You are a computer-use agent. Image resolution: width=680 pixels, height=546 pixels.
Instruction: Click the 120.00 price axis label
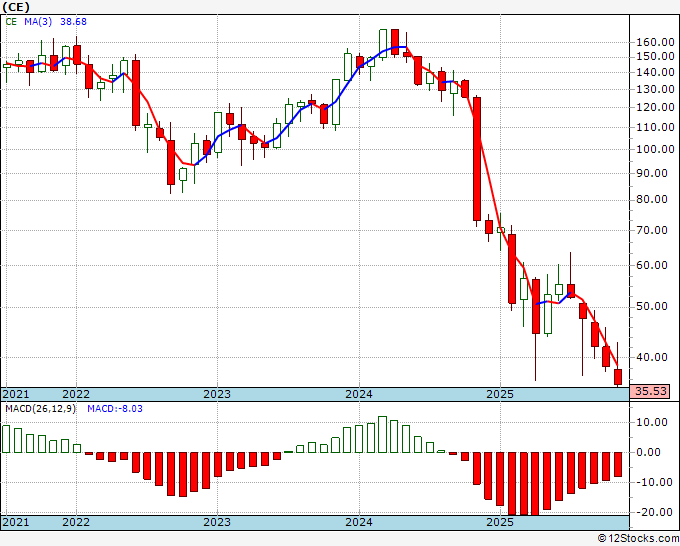[655, 107]
